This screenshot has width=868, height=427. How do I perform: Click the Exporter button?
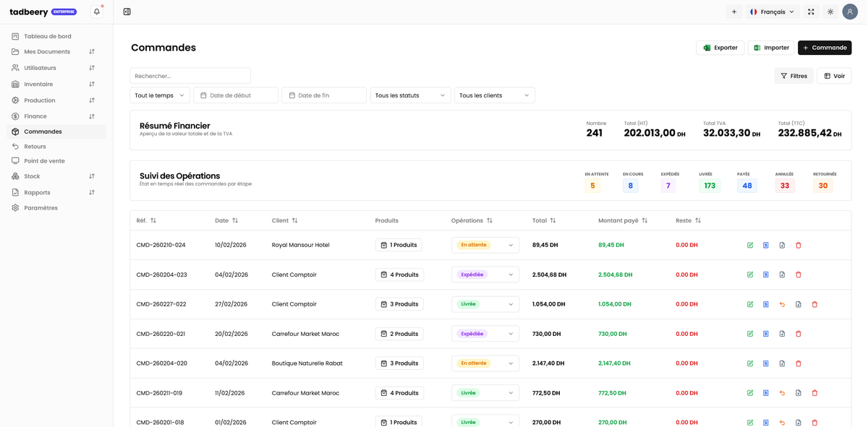[720, 48]
